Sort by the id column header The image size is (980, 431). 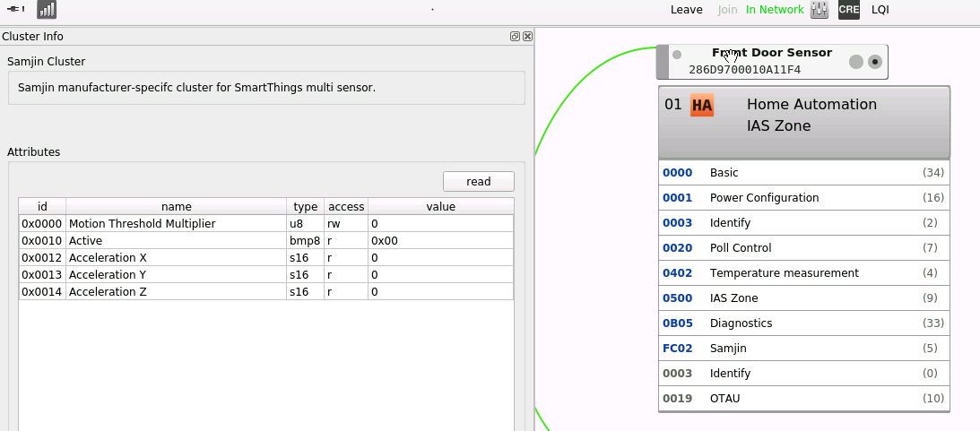click(x=42, y=207)
